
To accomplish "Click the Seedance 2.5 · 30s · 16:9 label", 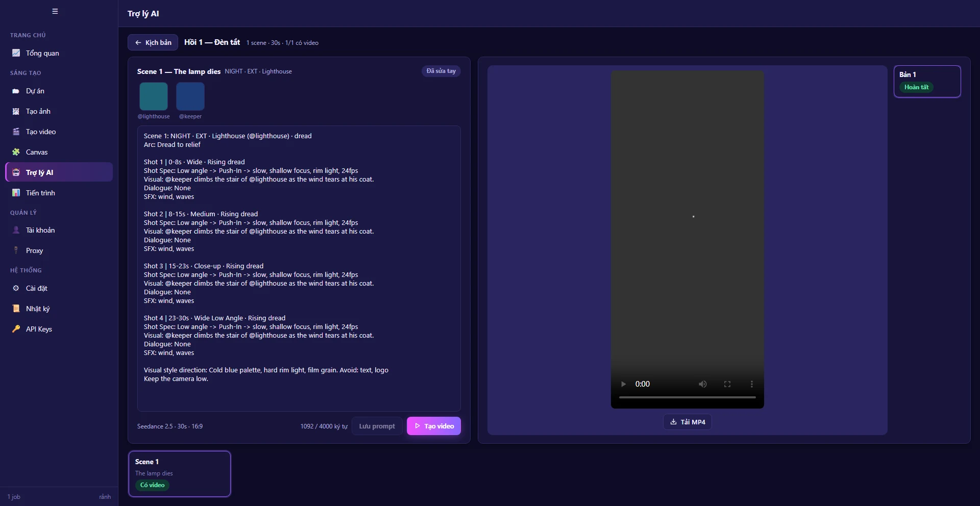I will [170, 426].
